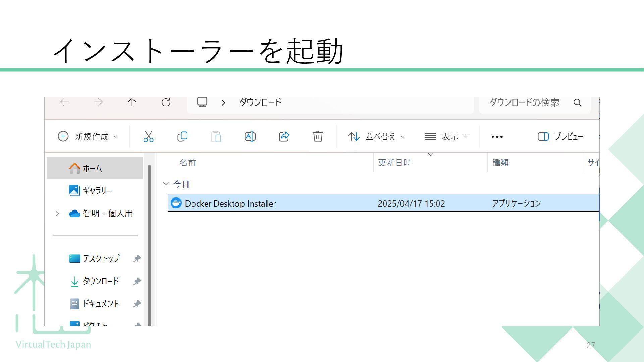Open デスクトップ in the sidebar
Screen dimensions: 644x362
(x=101, y=258)
